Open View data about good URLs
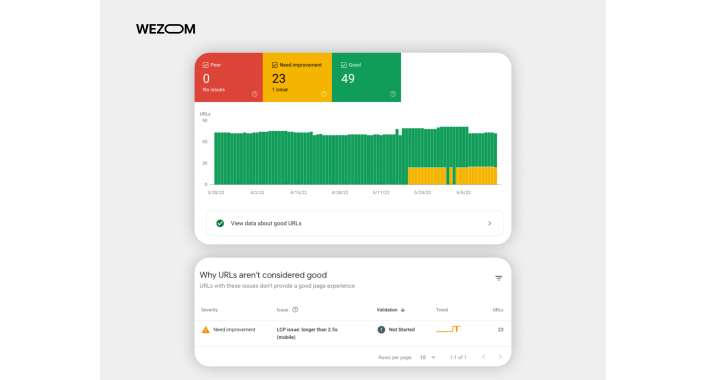Viewport: 707px width, 380px height. (354, 223)
